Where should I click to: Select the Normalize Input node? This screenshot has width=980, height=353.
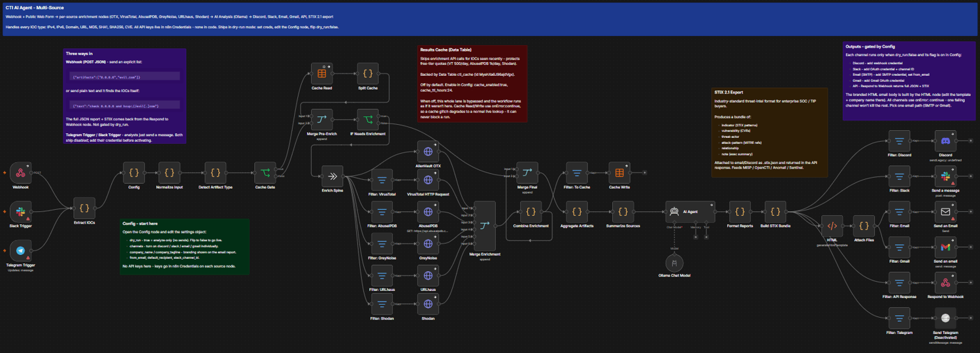pyautogui.click(x=169, y=173)
